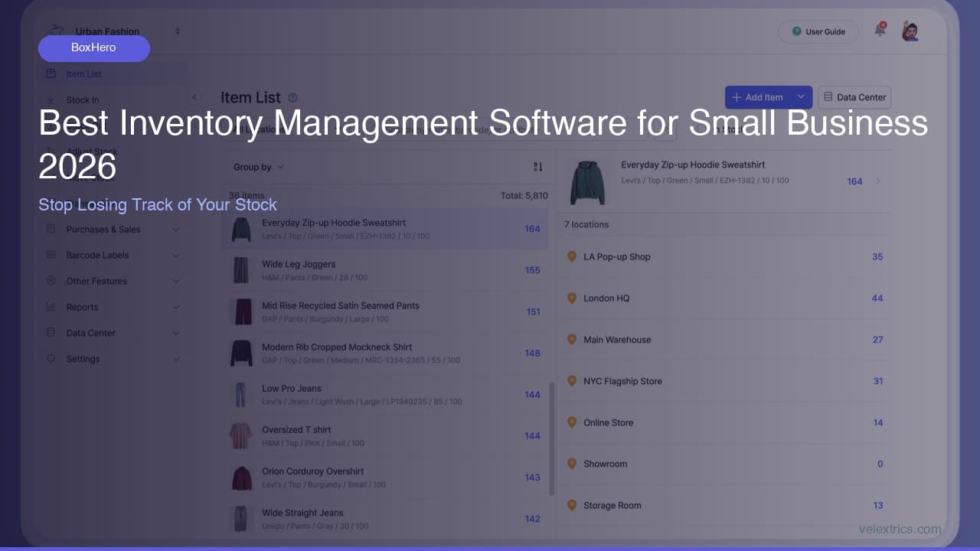Viewport: 980px width, 551px height.
Task: Select the Low Pro Jeans row
Action: (384, 394)
